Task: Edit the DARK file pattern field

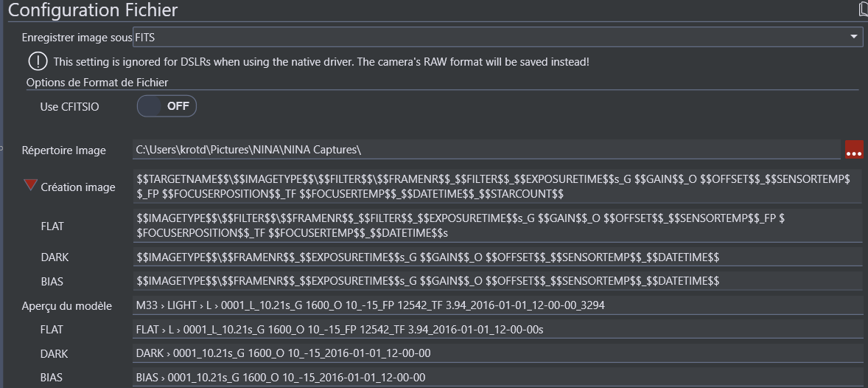Action: [x=497, y=257]
